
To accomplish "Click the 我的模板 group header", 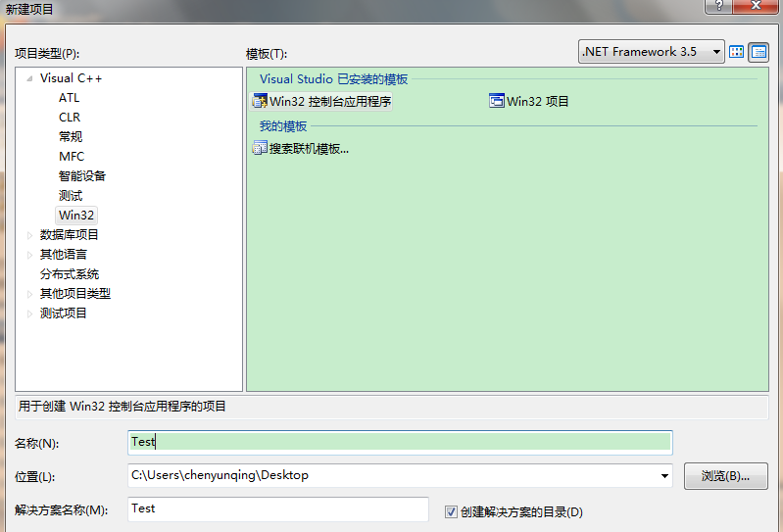I will click(282, 126).
